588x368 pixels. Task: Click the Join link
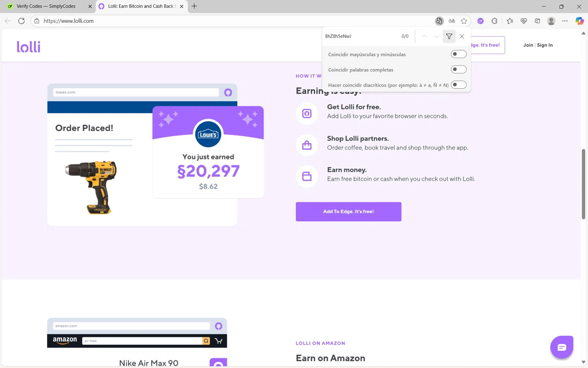[528, 45]
